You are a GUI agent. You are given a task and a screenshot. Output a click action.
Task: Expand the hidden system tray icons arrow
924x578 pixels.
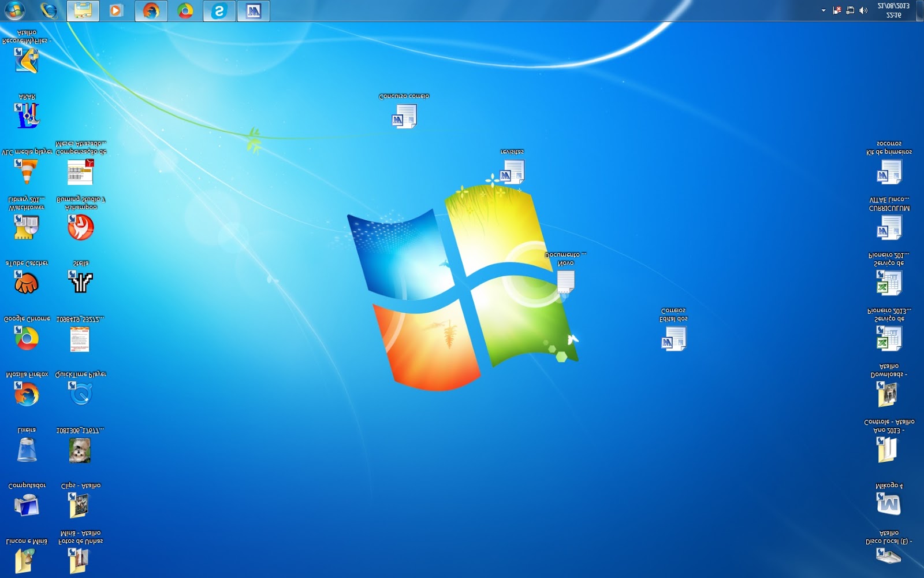pyautogui.click(x=824, y=10)
